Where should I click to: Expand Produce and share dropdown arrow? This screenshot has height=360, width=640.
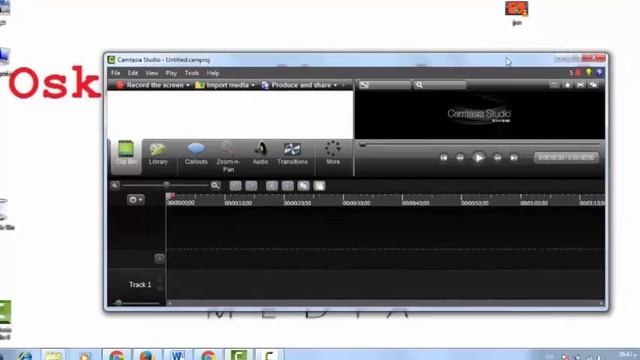336,85
